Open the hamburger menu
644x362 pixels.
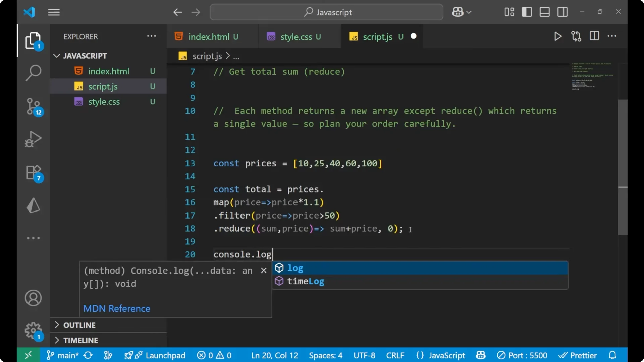point(54,12)
